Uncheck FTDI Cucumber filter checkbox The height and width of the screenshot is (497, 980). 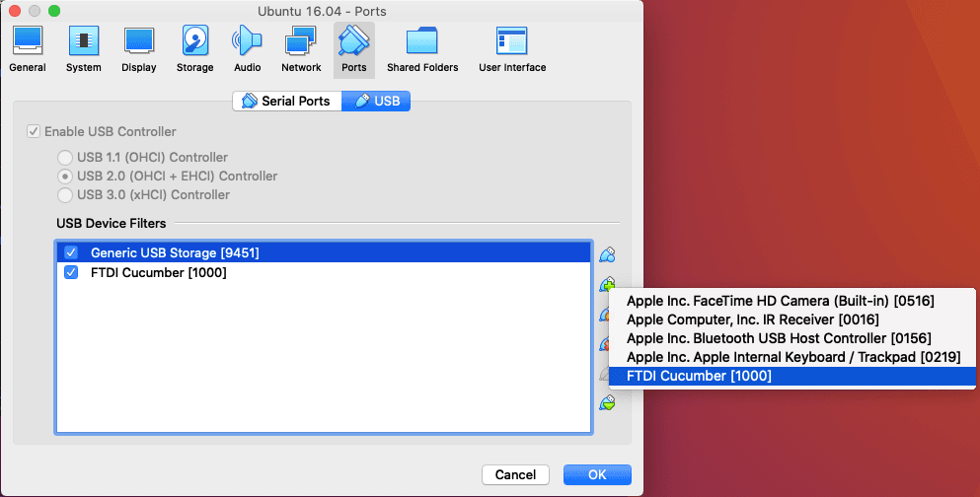[x=71, y=273]
